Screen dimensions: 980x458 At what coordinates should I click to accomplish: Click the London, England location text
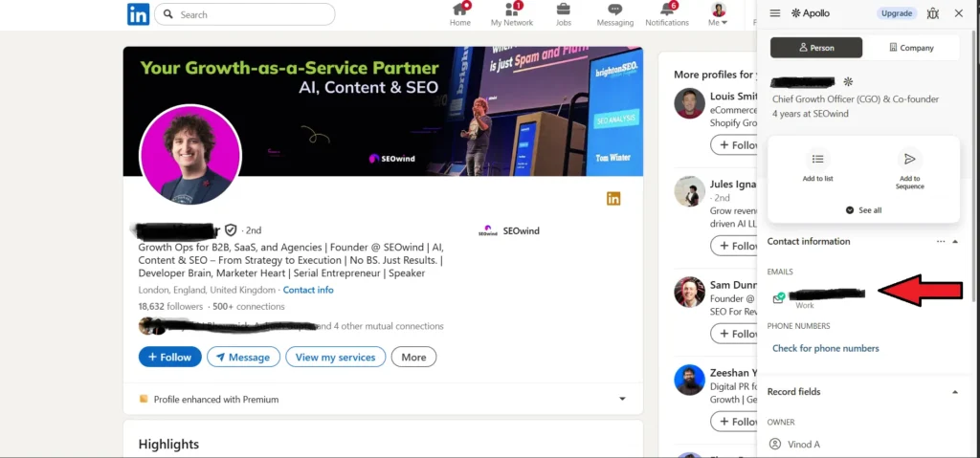click(x=207, y=290)
